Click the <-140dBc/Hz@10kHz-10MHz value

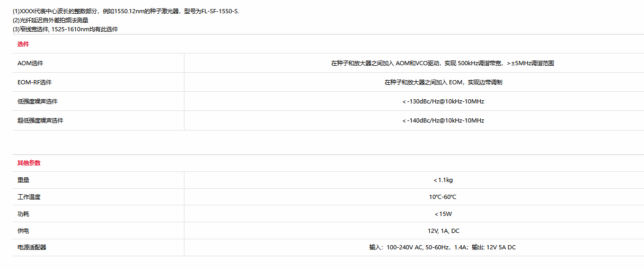[x=443, y=120]
